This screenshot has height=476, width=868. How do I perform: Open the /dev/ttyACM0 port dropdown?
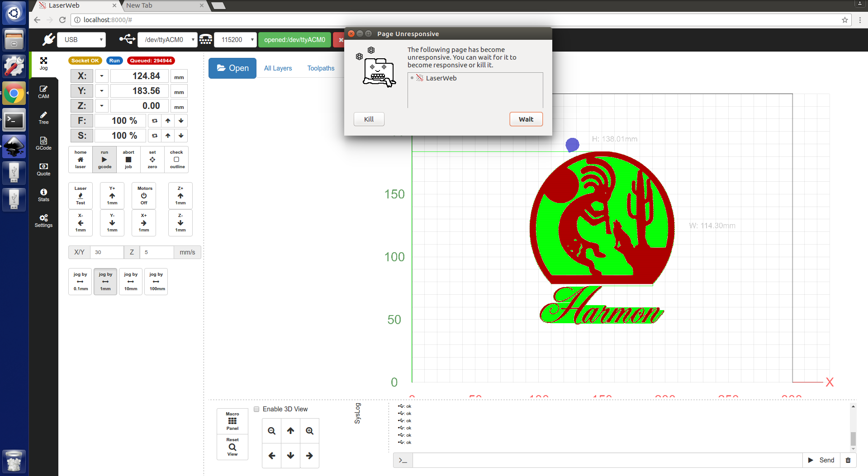coord(167,40)
